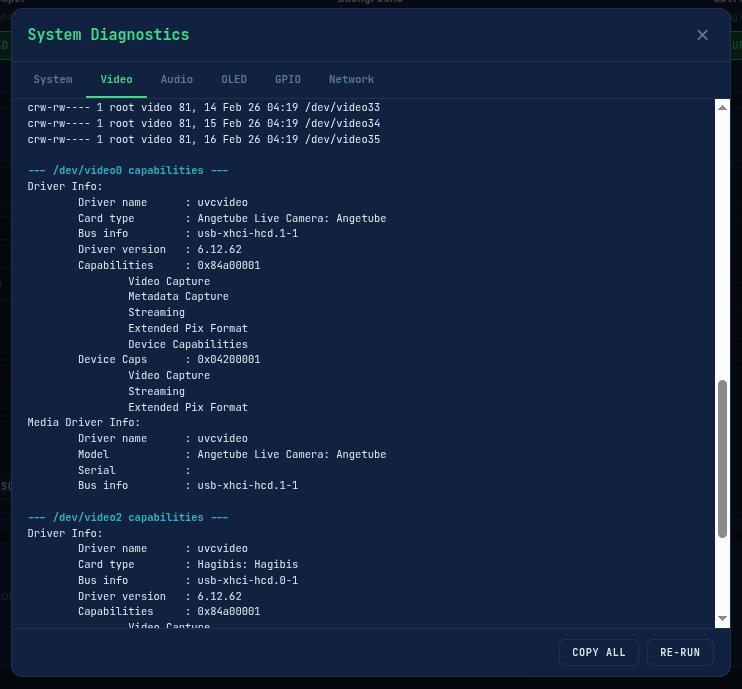
Task: Go to the OLED tab
Action: pyautogui.click(x=234, y=79)
